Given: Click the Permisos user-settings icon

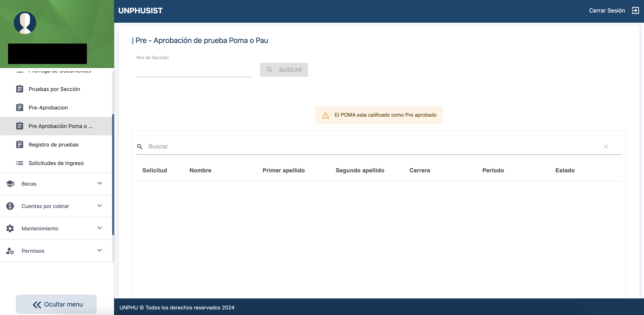Looking at the screenshot, I should 10,251.
